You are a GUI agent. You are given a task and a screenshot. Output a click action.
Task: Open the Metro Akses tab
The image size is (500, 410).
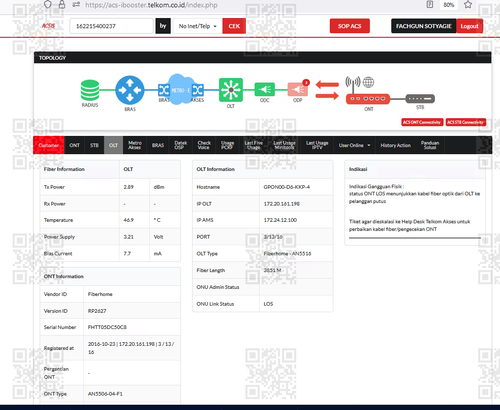pyautogui.click(x=135, y=145)
